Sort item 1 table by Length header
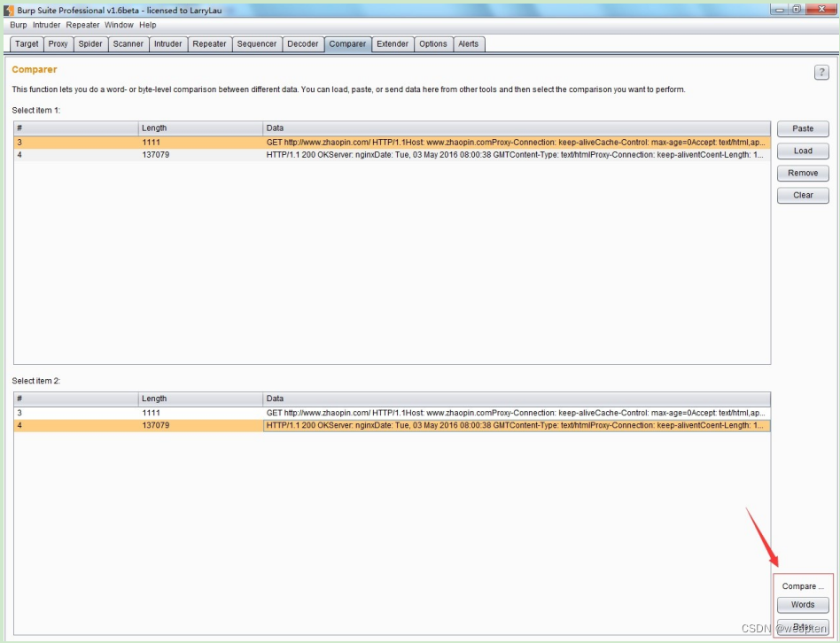 pos(200,128)
